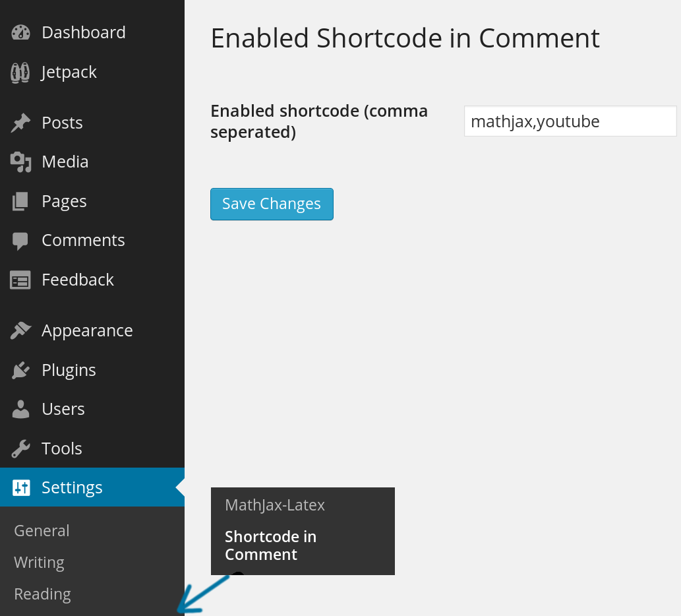Viewport: 681px width, 616px height.
Task: Click the Feedback form icon
Action: [20, 280]
